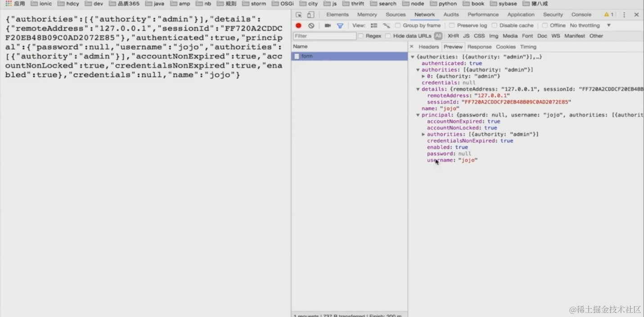This screenshot has width=644, height=317.
Task: Switch to large request rows view icon
Action: [374, 26]
